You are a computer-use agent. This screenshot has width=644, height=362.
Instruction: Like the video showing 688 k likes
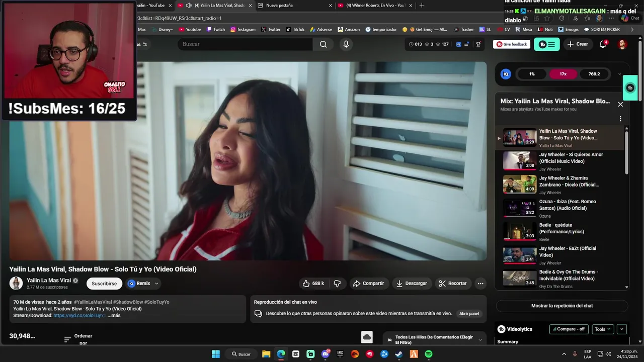(x=313, y=284)
